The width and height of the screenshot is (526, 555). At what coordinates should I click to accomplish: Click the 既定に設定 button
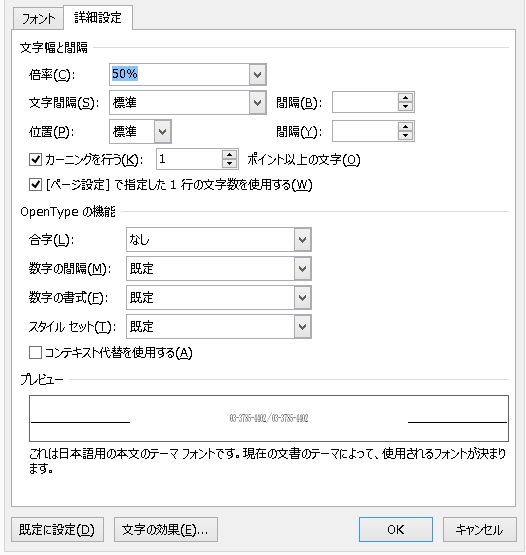(x=57, y=530)
